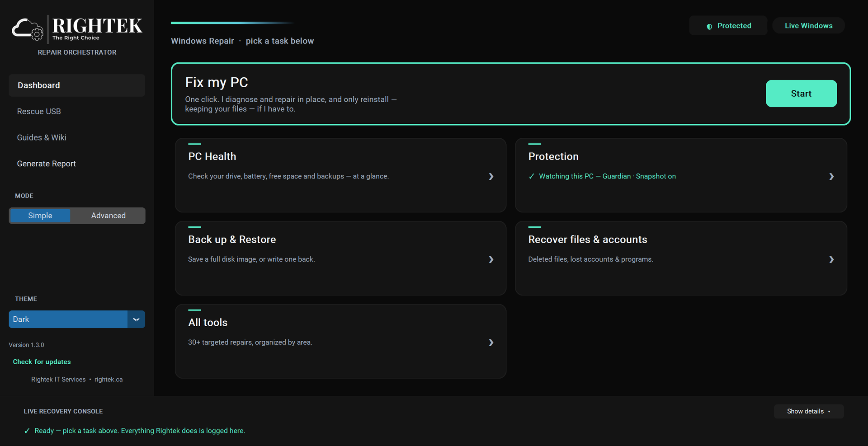Open Recover files & accounts chevron
868x446 pixels.
coord(831,259)
